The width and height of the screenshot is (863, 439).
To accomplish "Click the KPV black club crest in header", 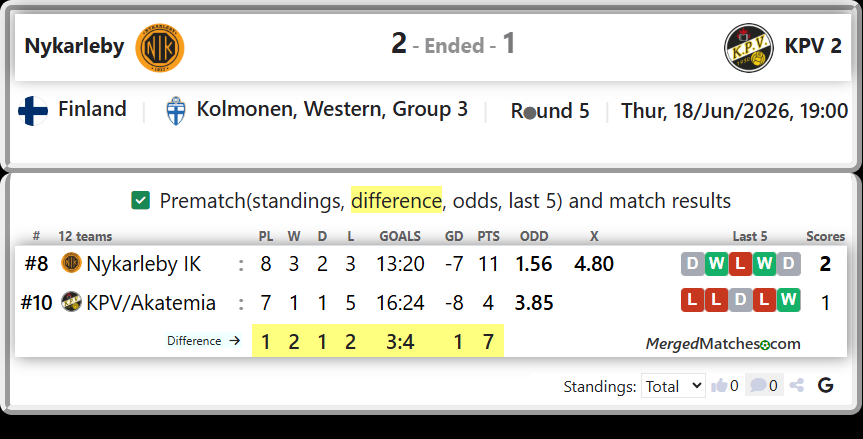I will pos(749,48).
